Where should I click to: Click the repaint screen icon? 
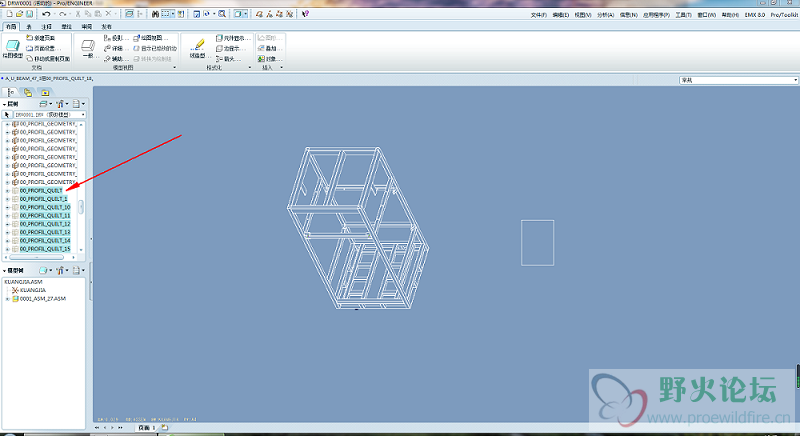(x=196, y=14)
